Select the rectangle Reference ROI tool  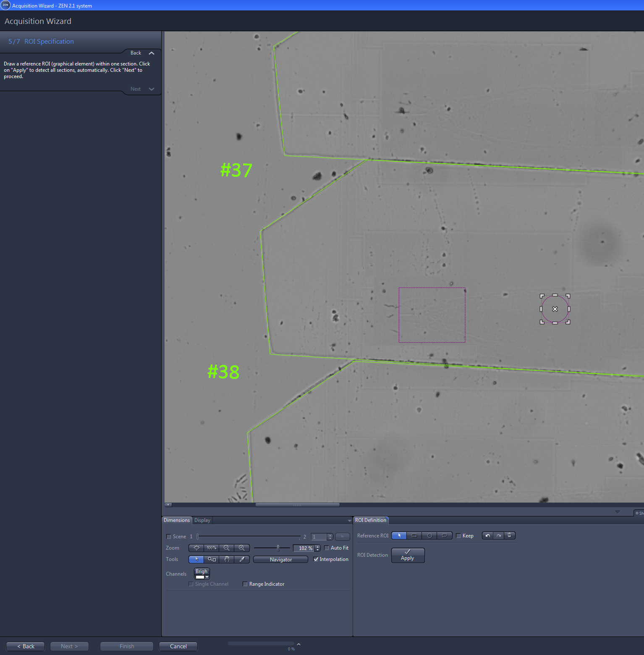(x=414, y=535)
